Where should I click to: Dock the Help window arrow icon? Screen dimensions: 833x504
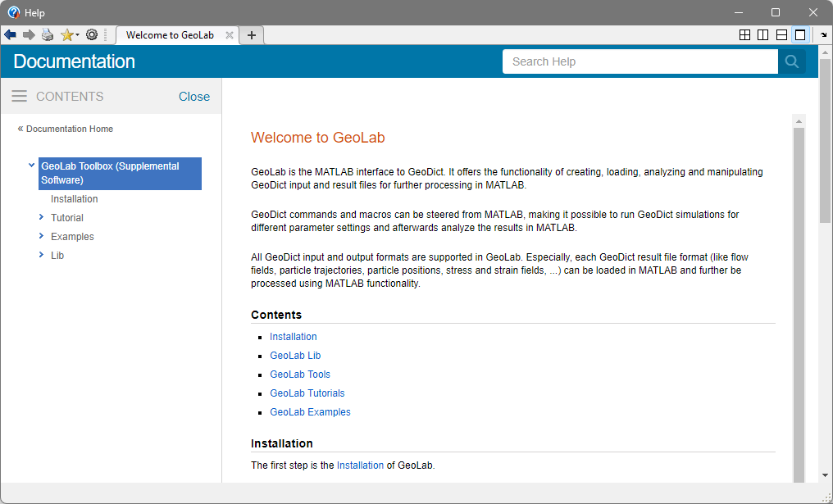[823, 35]
